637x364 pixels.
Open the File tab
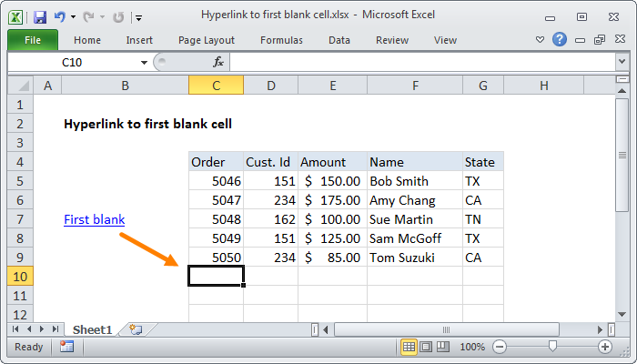33,40
